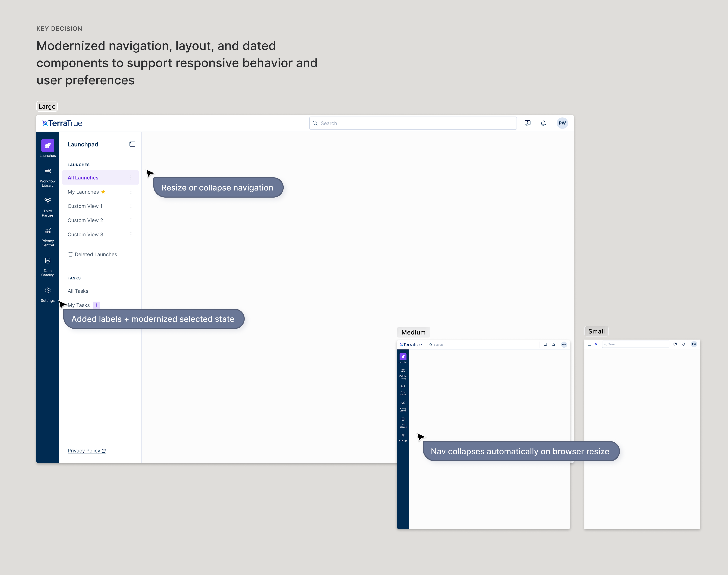The height and width of the screenshot is (575, 728).
Task: Click inside the Search field
Action: (x=413, y=123)
